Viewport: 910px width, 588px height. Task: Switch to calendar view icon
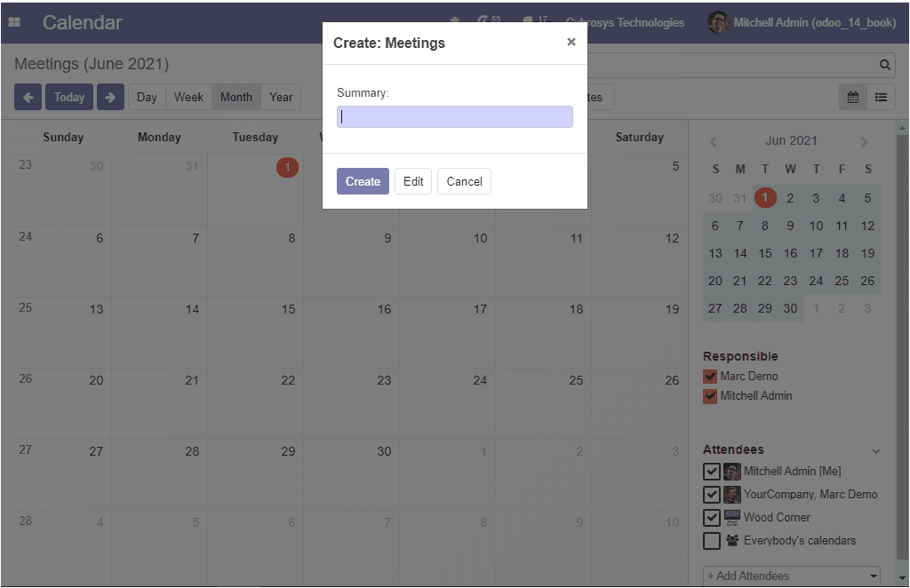pos(853,98)
